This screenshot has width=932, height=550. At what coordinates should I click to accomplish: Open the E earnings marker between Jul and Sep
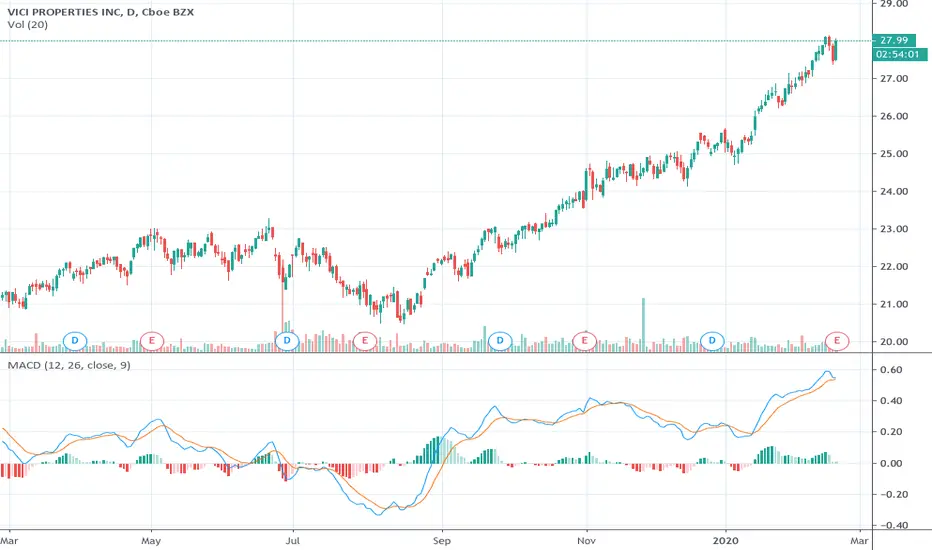(x=364, y=341)
